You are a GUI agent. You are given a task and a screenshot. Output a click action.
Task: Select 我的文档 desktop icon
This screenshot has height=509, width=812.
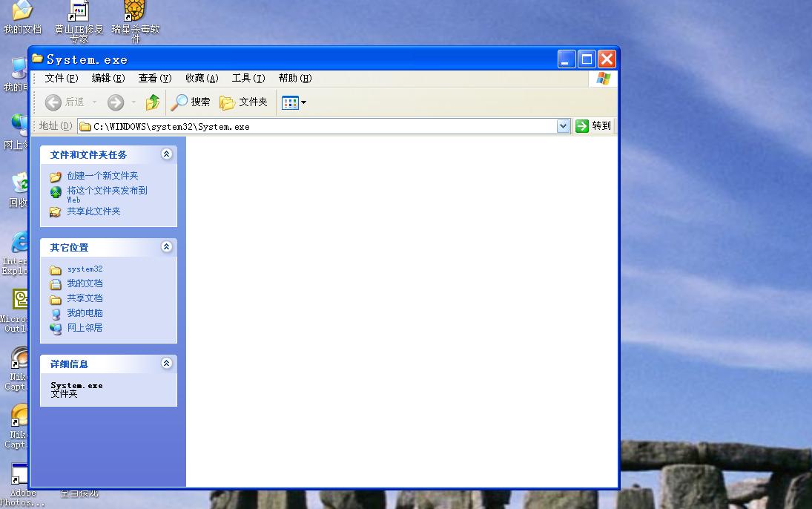point(22,18)
